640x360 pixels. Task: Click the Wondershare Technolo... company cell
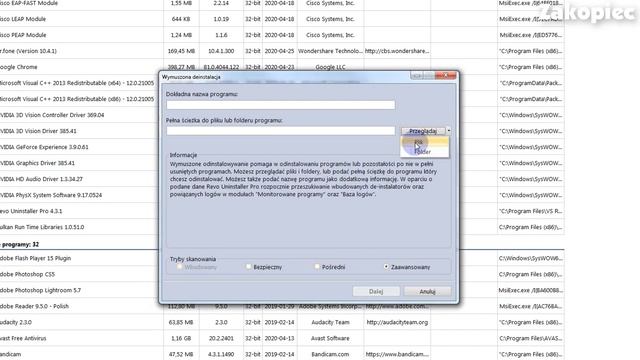(x=330, y=51)
